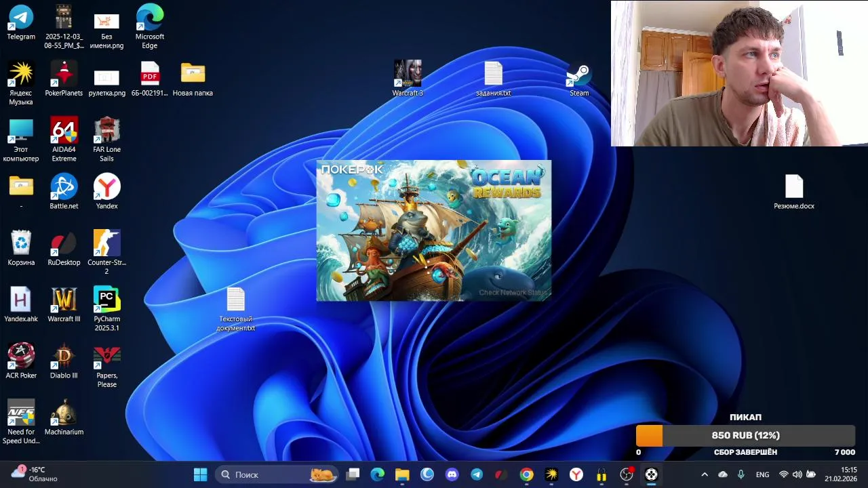Click the webcam overlay video
Screen dimensions: 868x488
pyautogui.click(x=739, y=73)
